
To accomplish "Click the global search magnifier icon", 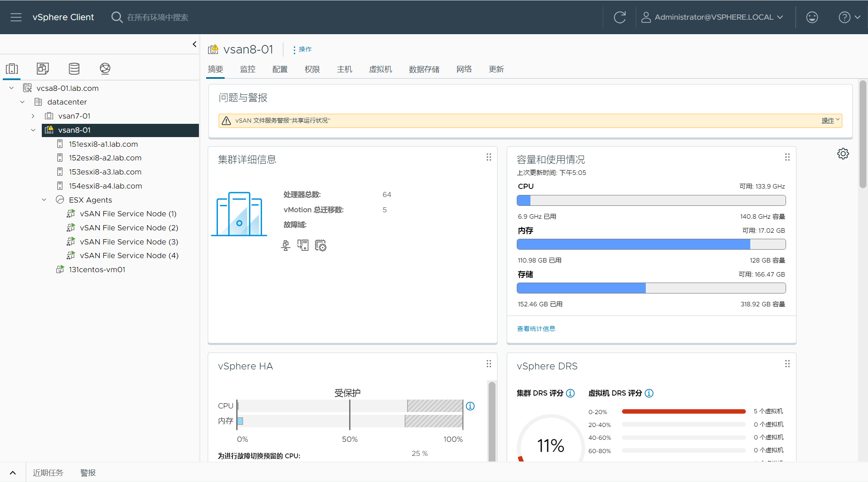I will click(x=117, y=17).
